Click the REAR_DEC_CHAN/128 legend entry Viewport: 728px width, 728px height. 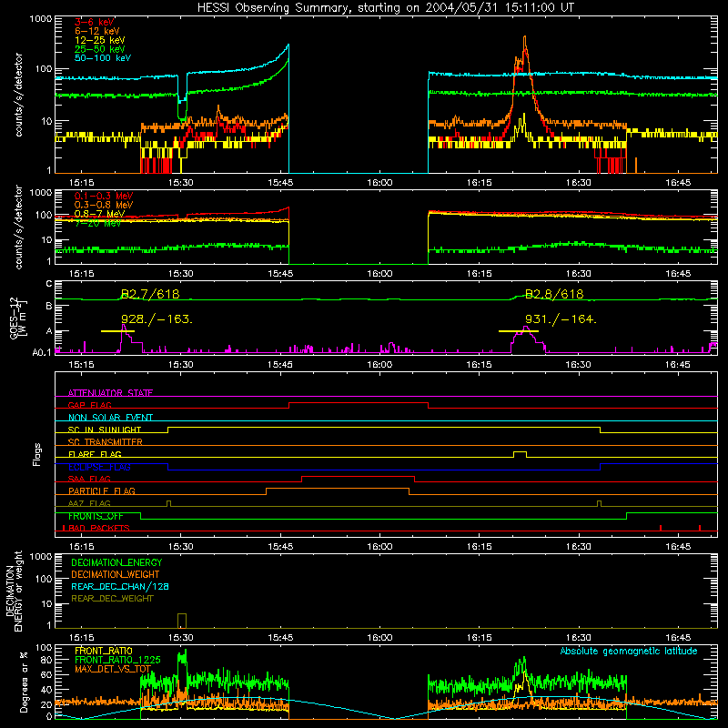pos(120,586)
